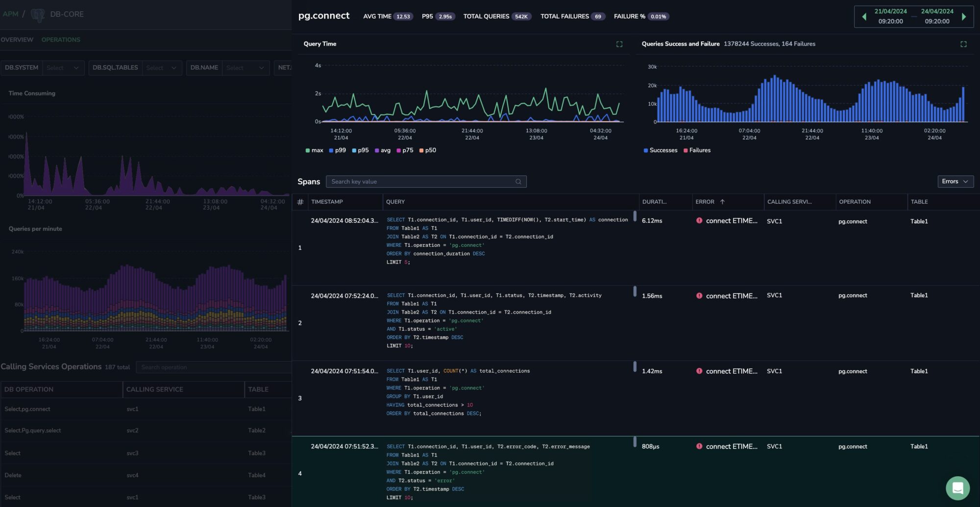Open the Delete operation row
Screen dimensions: 980x507
(146, 475)
